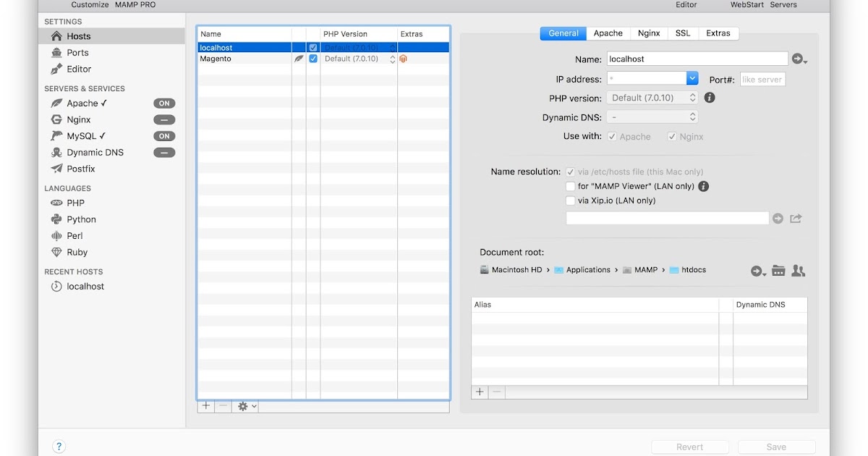Enable via Xip.io (LAN only)
This screenshot has height=456, width=868.
[571, 200]
